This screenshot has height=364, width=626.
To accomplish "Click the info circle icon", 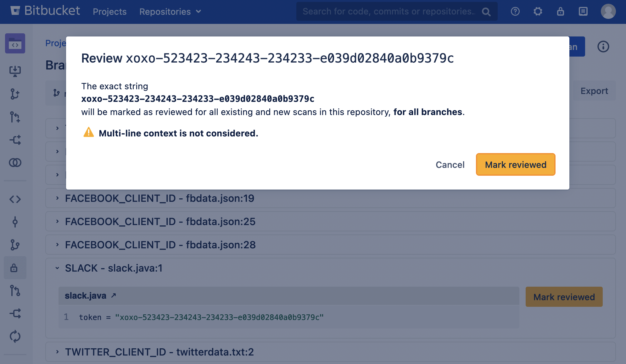I will [x=603, y=47].
